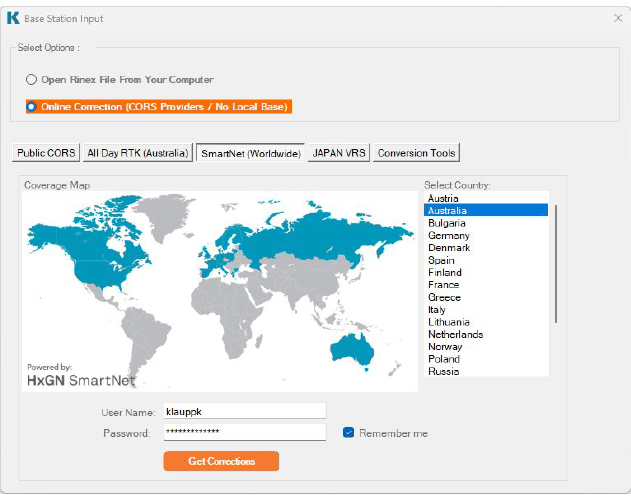The height and width of the screenshot is (496, 631).
Task: Click Australia on the coverage map
Action: (352, 351)
